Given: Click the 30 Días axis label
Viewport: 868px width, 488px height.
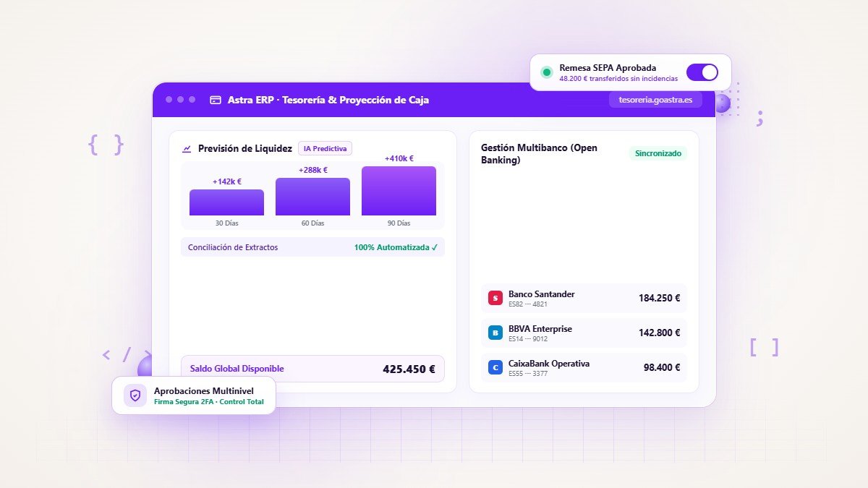Looking at the screenshot, I should pyautogui.click(x=226, y=223).
